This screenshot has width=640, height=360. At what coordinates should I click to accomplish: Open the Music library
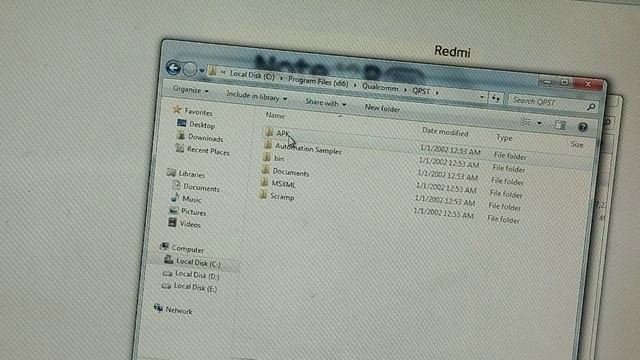click(x=186, y=199)
